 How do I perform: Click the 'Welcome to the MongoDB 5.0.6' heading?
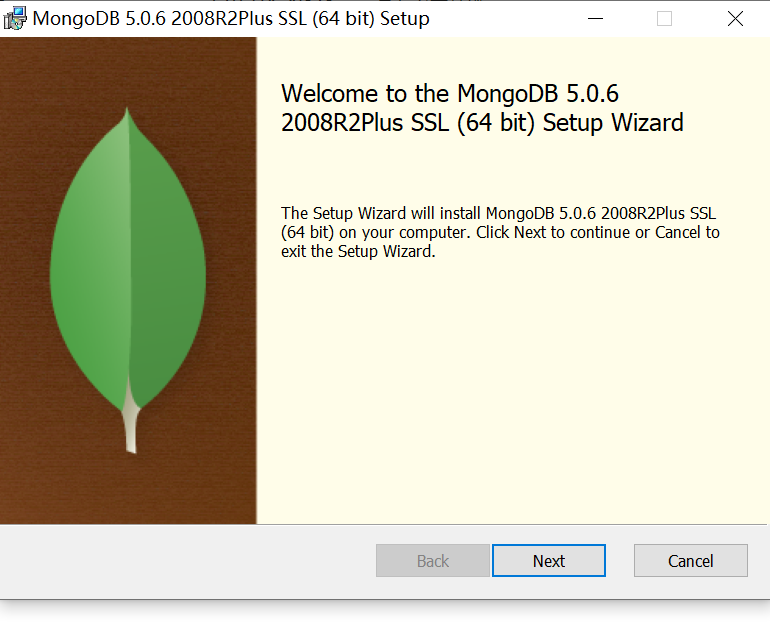482,108
